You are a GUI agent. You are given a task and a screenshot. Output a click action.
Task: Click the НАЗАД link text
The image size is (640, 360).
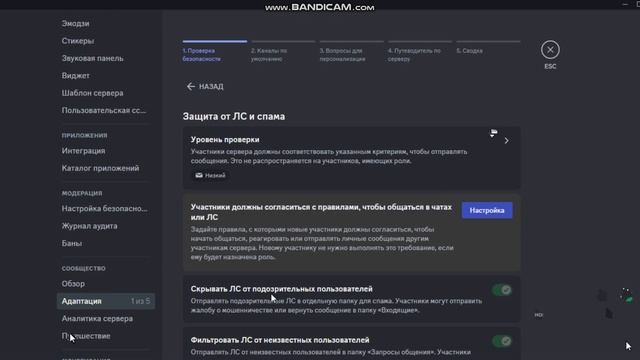point(211,87)
